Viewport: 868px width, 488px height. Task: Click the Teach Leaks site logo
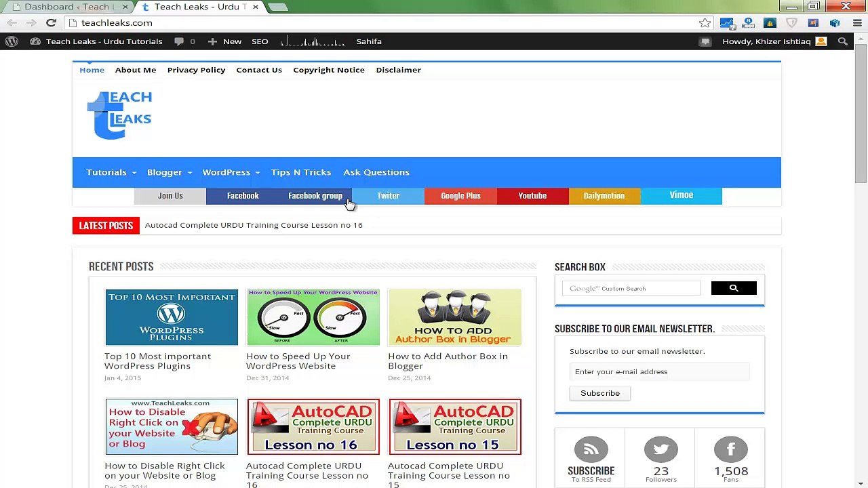click(119, 115)
